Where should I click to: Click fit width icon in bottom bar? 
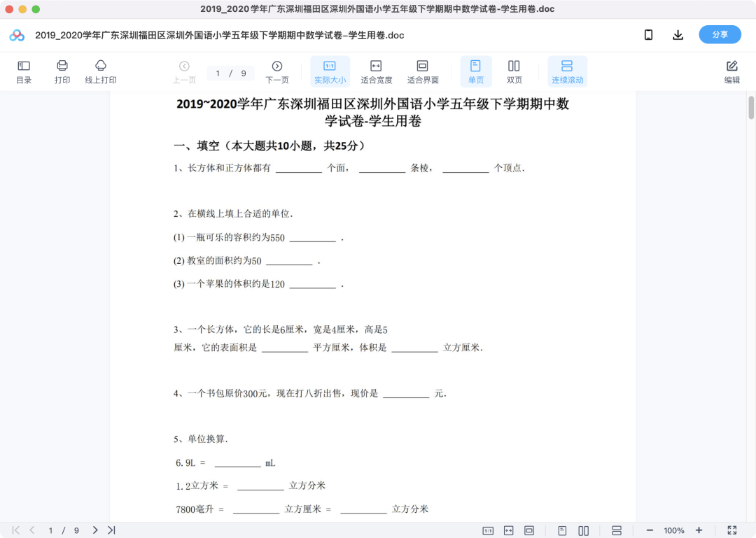509,531
